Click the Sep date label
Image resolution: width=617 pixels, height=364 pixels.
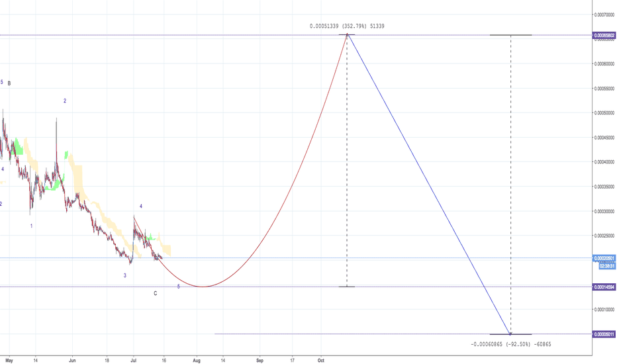pos(260,360)
